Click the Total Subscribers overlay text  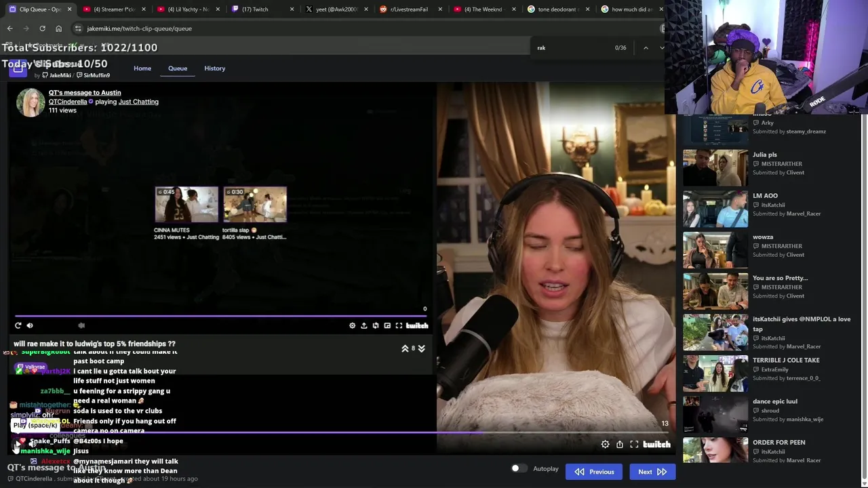tap(80, 47)
